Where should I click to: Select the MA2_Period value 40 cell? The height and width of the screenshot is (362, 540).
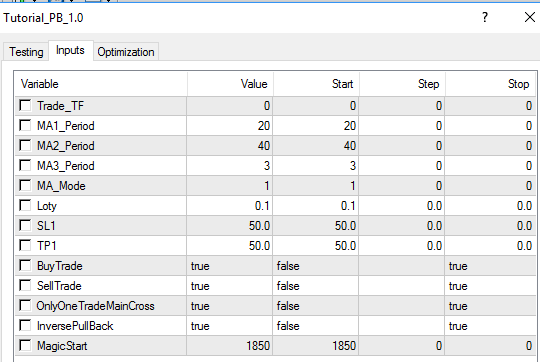point(230,146)
